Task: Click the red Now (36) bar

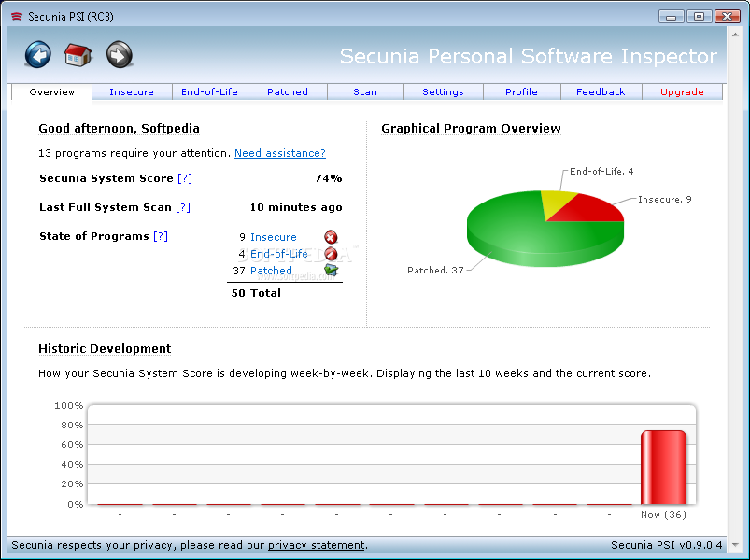Action: 663,468
